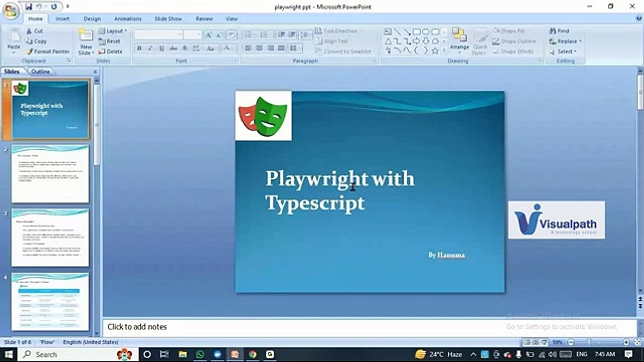Select the Rectangle shape in the gallery
This screenshot has width=644, height=362.
[417, 32]
